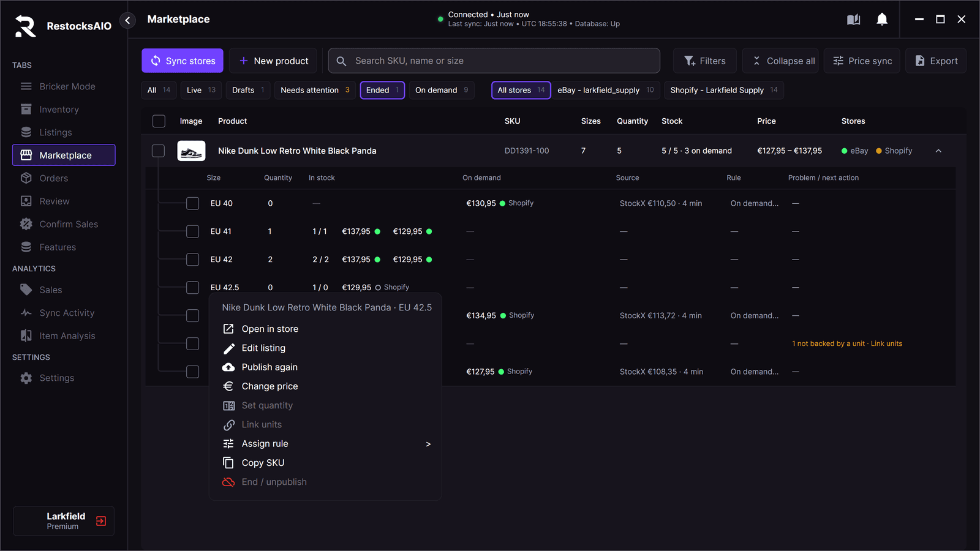The width and height of the screenshot is (980, 551).
Task: Click the Sync stores button
Action: point(183,61)
